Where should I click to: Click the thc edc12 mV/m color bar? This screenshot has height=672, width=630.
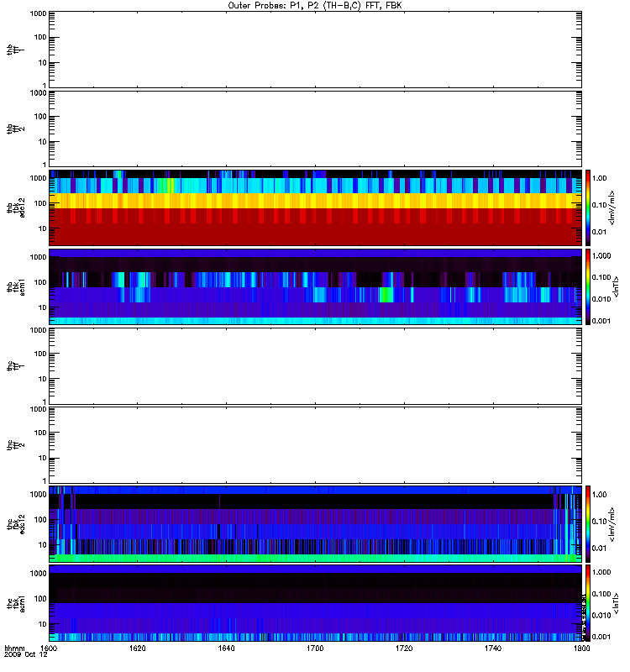point(588,524)
